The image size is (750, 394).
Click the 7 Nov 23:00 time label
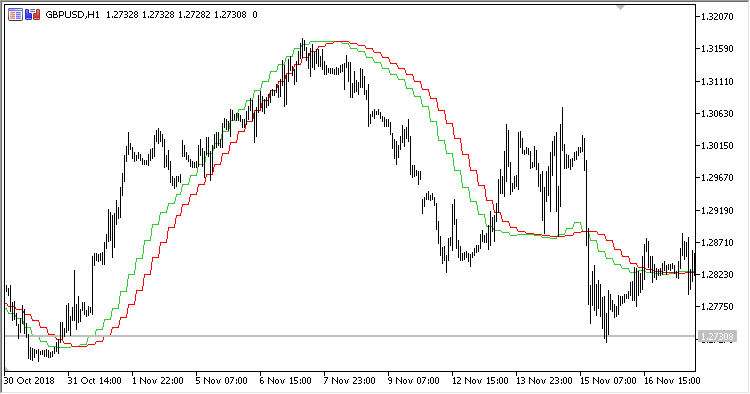click(x=349, y=381)
